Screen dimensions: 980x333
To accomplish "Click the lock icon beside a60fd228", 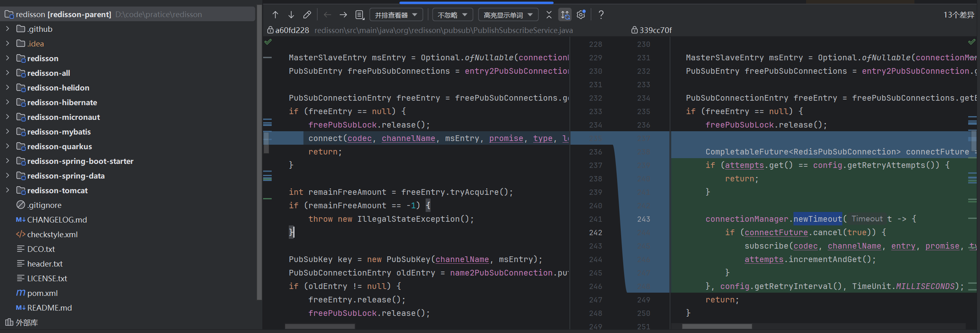I will [270, 30].
